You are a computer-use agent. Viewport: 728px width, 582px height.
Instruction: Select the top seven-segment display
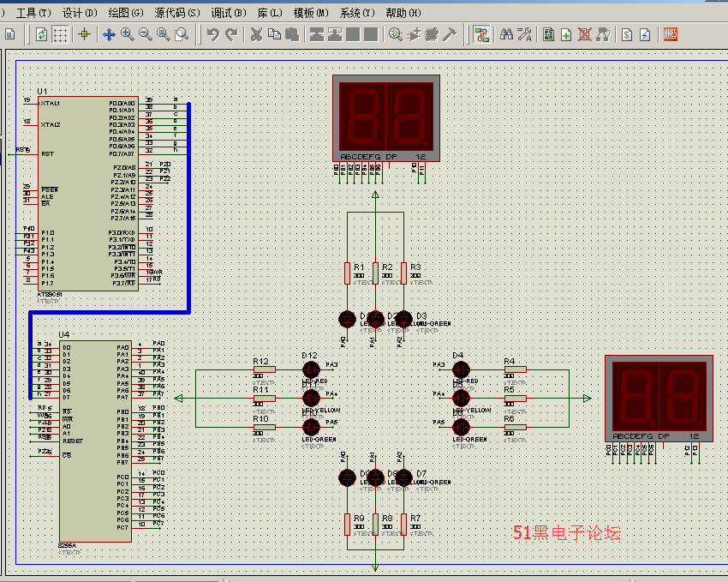click(386, 118)
